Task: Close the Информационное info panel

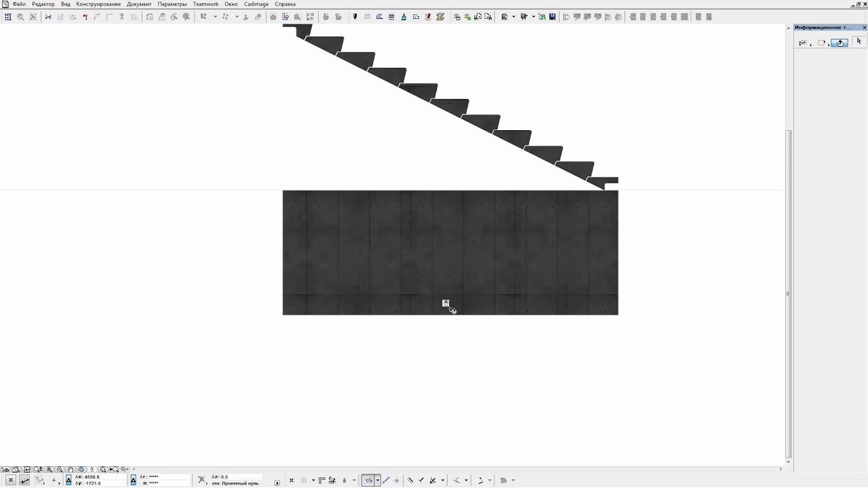Action: click(x=865, y=27)
